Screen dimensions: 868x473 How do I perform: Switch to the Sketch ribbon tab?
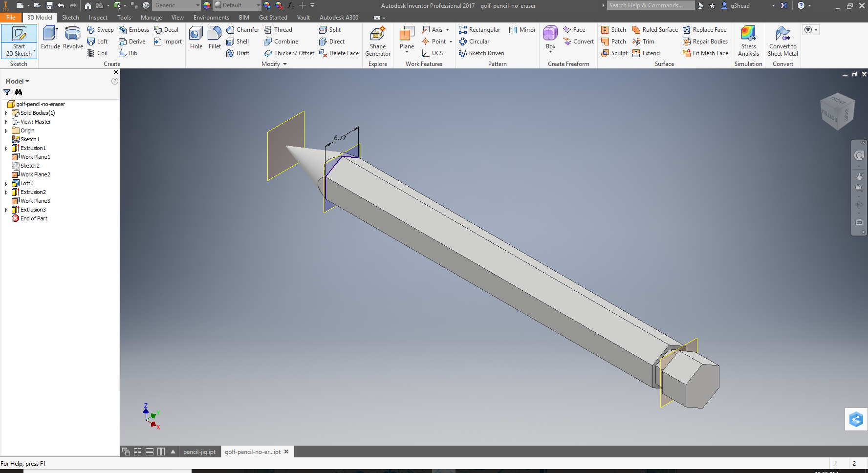click(x=70, y=18)
